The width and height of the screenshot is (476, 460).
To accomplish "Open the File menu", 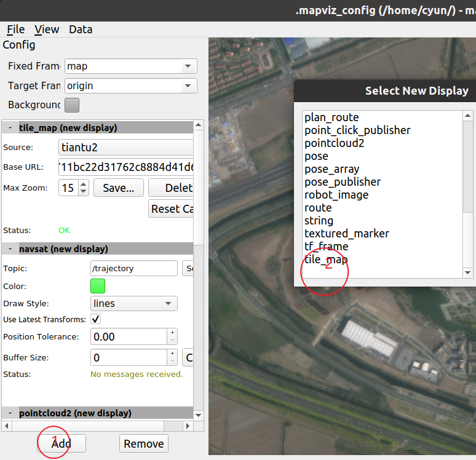I will [x=15, y=30].
